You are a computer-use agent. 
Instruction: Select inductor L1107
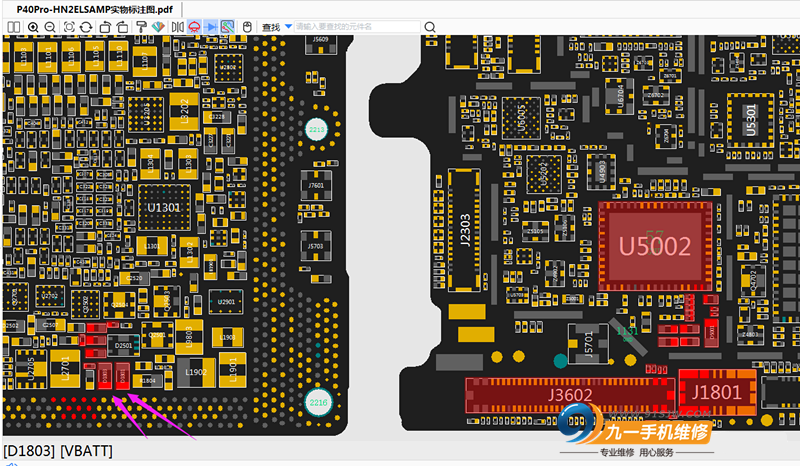point(144,62)
